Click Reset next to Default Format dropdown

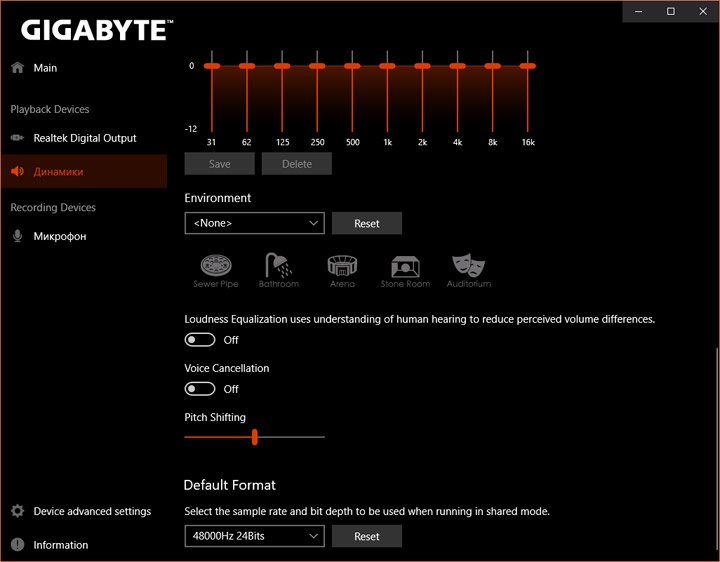pos(367,536)
